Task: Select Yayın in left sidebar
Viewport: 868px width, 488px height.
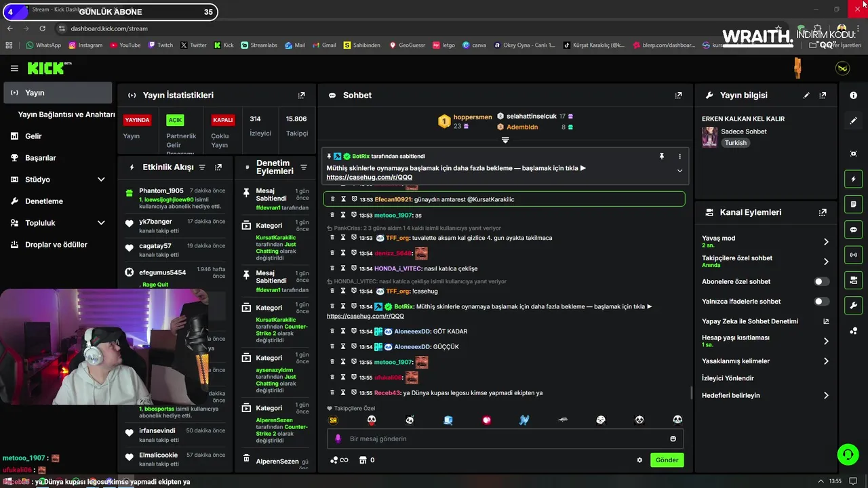Action: [58, 93]
